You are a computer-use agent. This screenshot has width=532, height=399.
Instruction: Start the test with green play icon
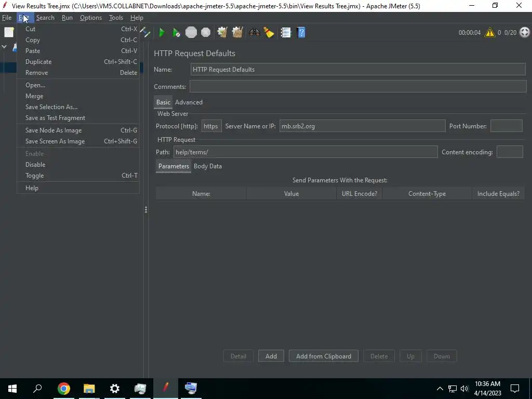point(162,33)
